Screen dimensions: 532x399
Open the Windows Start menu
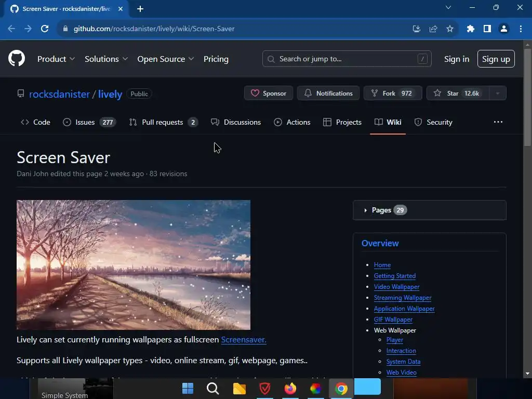pyautogui.click(x=188, y=388)
